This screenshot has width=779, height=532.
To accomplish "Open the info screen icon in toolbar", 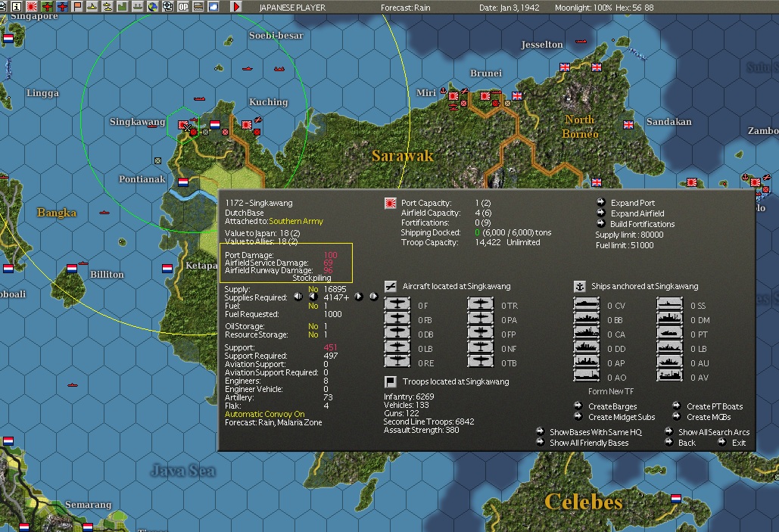I will click(17, 7).
